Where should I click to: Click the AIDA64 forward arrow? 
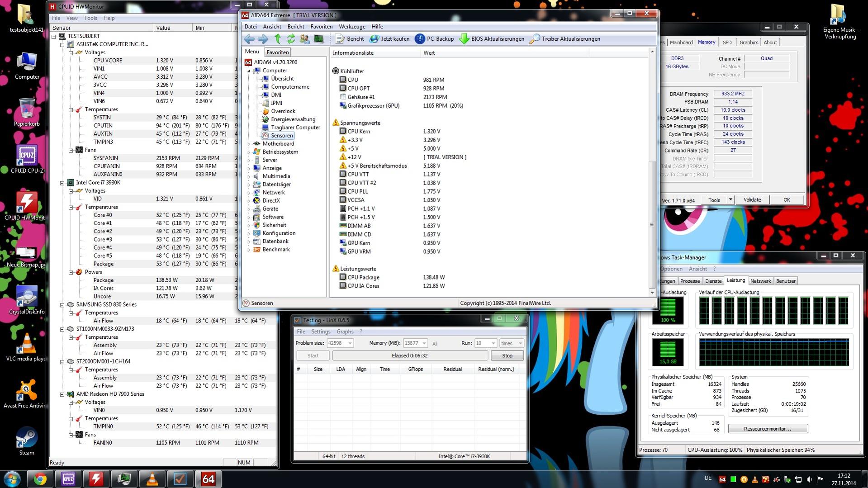tap(263, 39)
